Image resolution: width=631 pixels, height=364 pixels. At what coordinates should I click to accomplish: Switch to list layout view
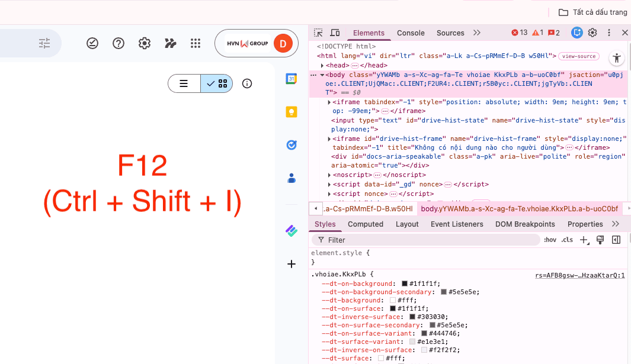[x=184, y=83]
